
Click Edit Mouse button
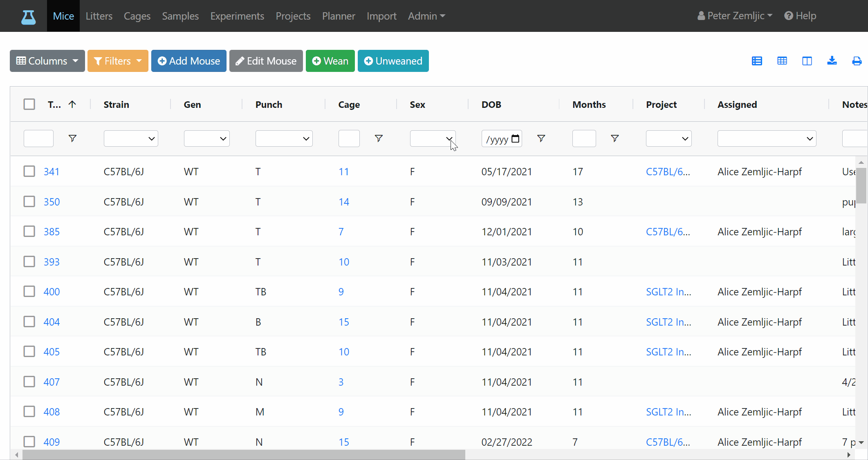click(x=266, y=61)
